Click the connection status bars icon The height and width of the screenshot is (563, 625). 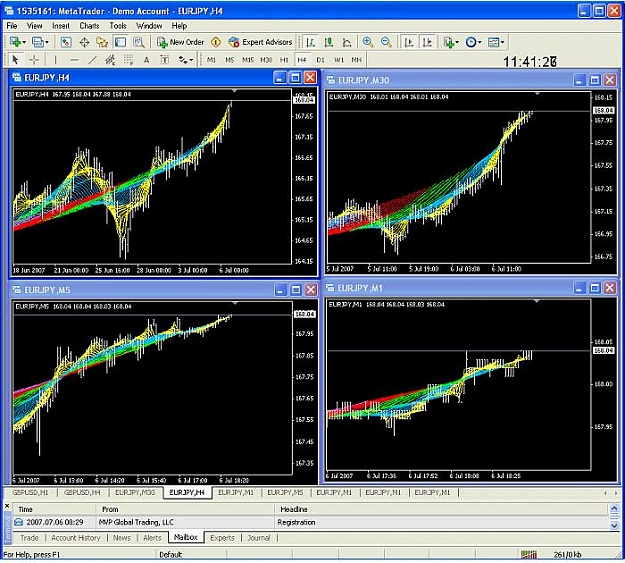click(529, 554)
